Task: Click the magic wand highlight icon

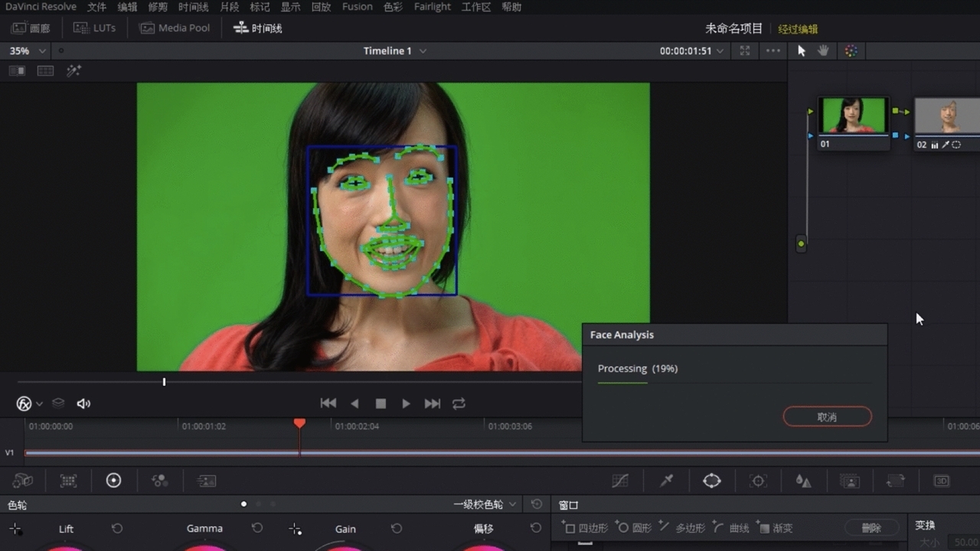Action: point(73,70)
